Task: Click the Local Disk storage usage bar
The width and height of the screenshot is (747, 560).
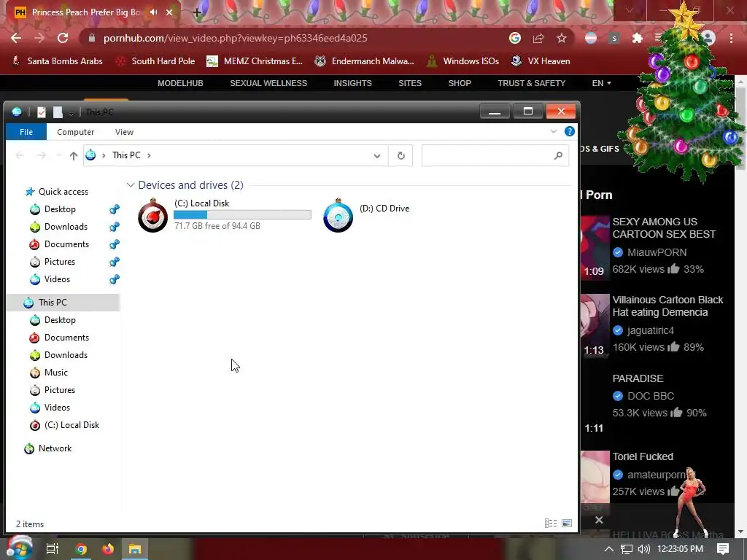Action: click(x=242, y=215)
